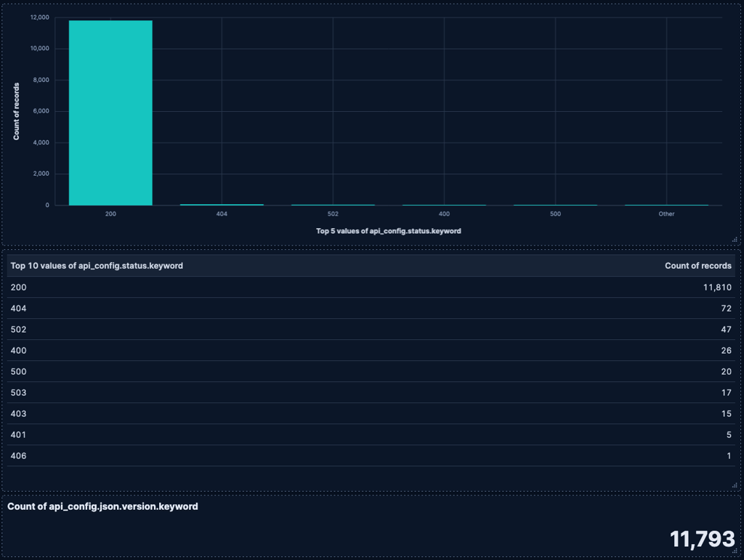Image resolution: width=744 pixels, height=560 pixels.
Task: Click the 500 bar in the chart
Action: pos(555,205)
